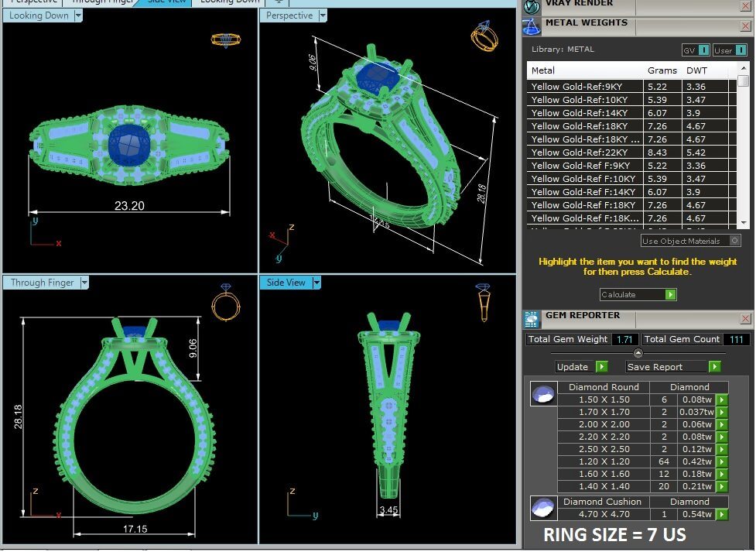The width and height of the screenshot is (756, 552).
Task: Click green arrow beside 1.20 X 1.20 row
Action: pos(722,462)
